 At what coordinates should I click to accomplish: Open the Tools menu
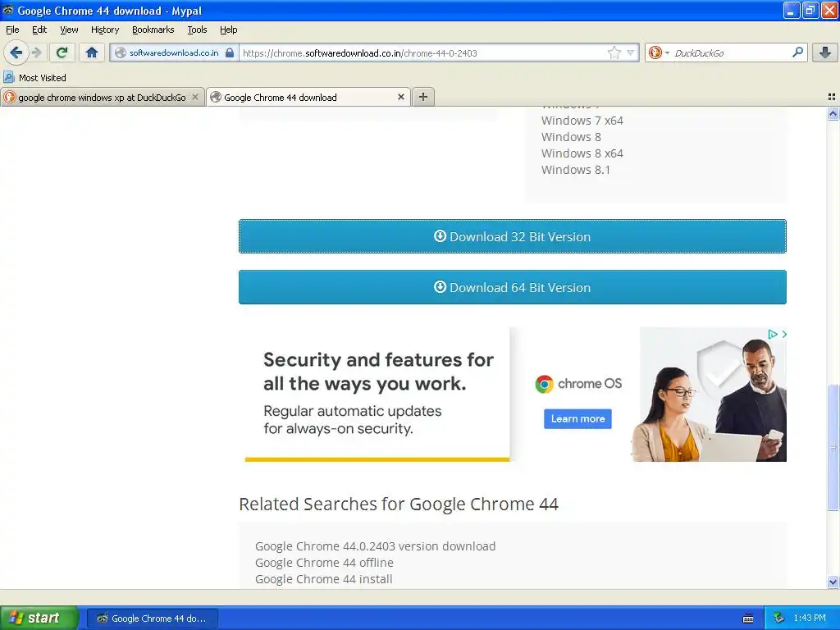(197, 30)
